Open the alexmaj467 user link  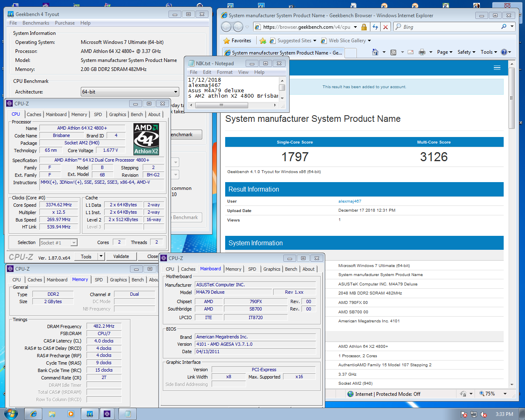click(x=350, y=201)
